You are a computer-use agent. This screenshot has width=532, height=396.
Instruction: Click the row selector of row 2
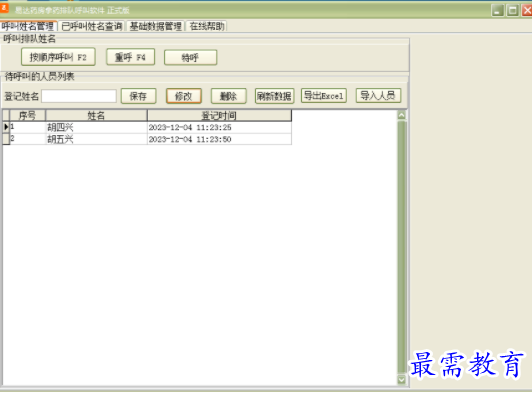coord(6,139)
